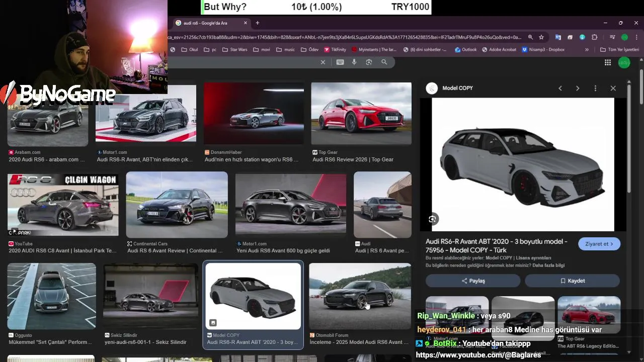Viewport: 644px width, 362px height.
Task: Open the Myinstants bookmark
Action: [x=374, y=50]
